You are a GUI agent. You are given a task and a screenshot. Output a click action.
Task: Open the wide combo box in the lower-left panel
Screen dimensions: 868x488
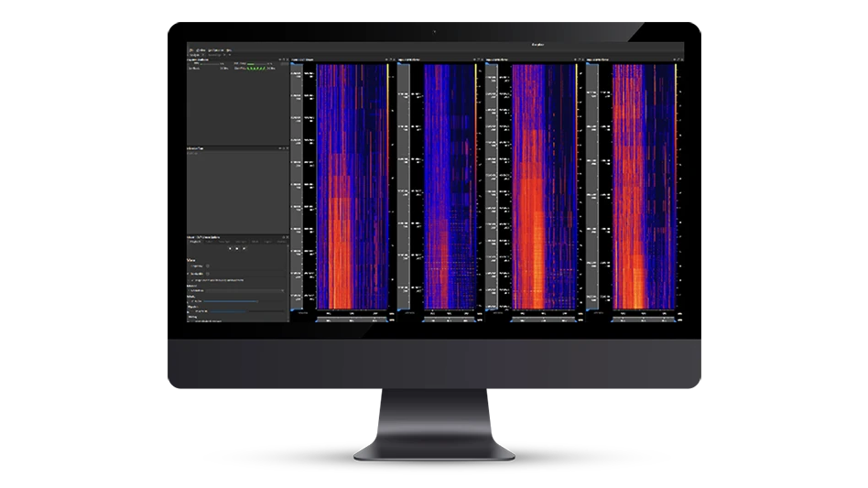pos(236,291)
